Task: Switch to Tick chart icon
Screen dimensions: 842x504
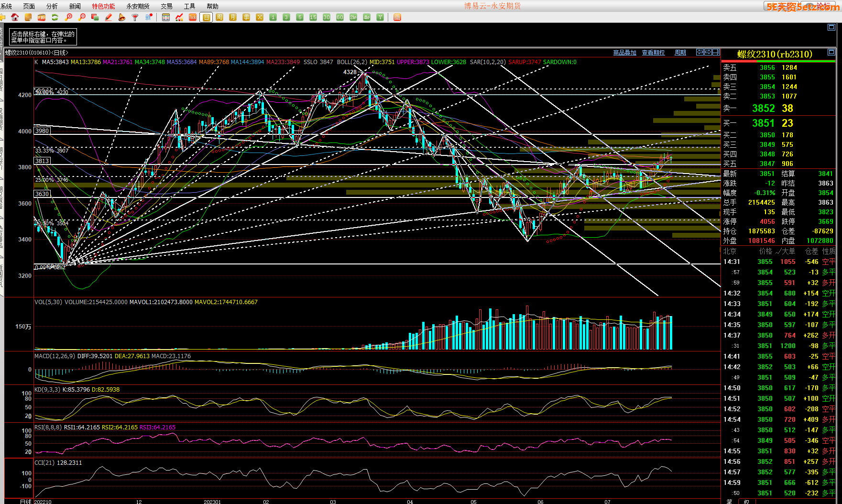Action: (193, 17)
